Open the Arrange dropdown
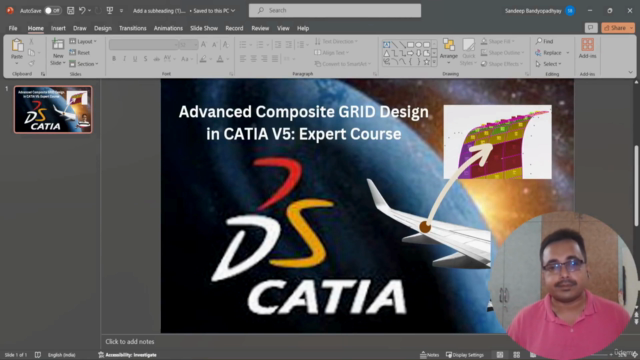The image size is (640, 360). click(x=449, y=51)
